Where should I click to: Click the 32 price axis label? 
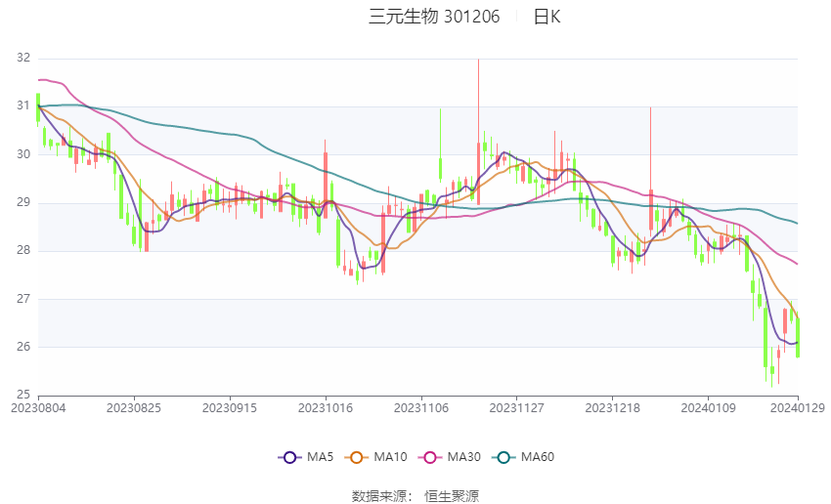point(23,58)
